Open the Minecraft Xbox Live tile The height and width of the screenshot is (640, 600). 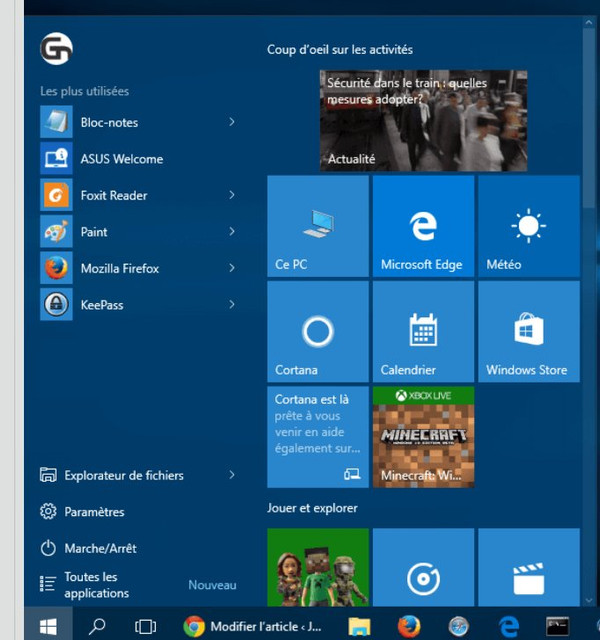pos(423,437)
